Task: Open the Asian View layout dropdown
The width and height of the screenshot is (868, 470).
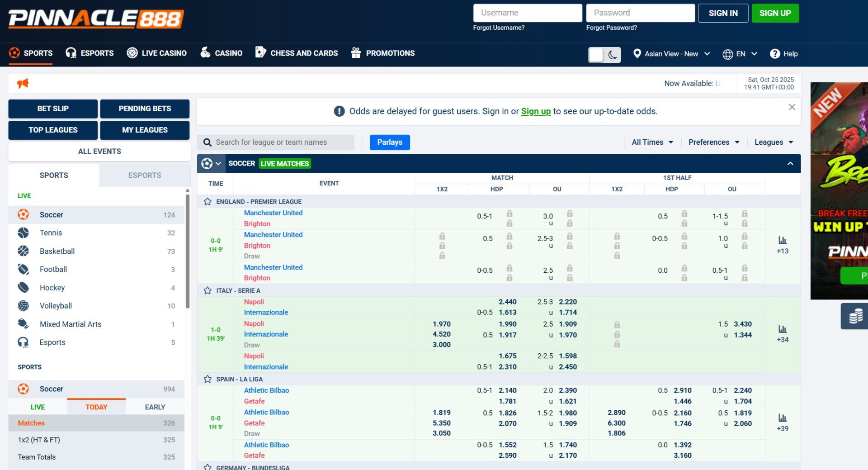Action: point(671,54)
